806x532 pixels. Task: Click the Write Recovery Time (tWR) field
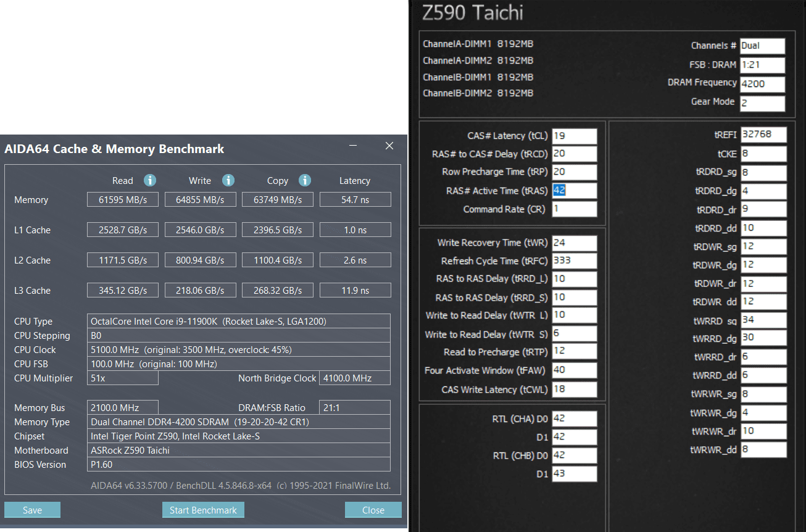click(x=575, y=243)
